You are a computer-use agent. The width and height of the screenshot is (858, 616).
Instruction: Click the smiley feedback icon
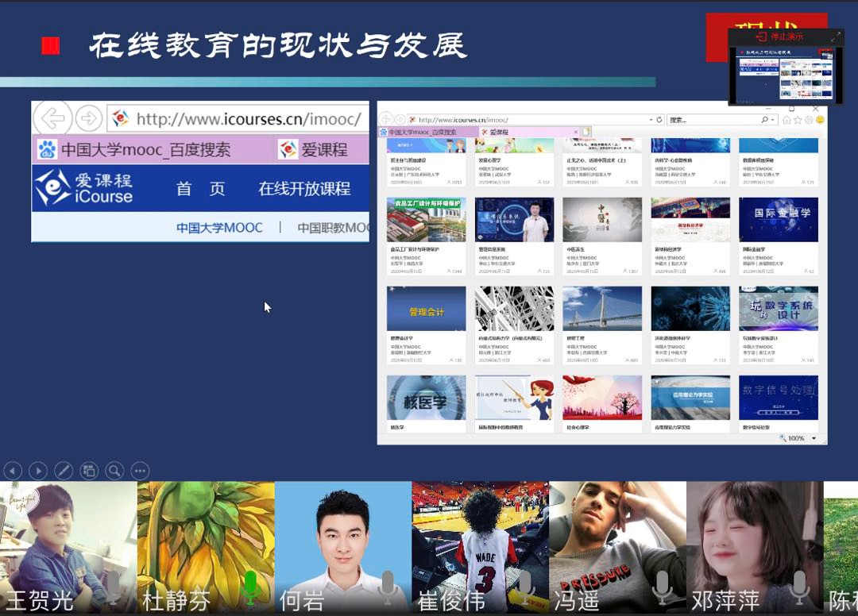pyautogui.click(x=820, y=120)
